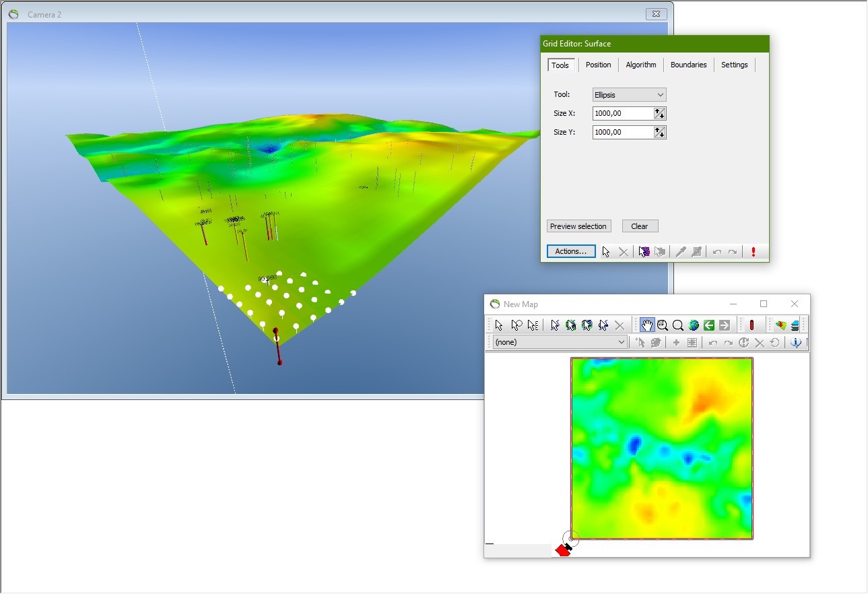Pick the eyedropper tool in Grid Editor
The width and height of the screenshot is (868, 594).
681,251
